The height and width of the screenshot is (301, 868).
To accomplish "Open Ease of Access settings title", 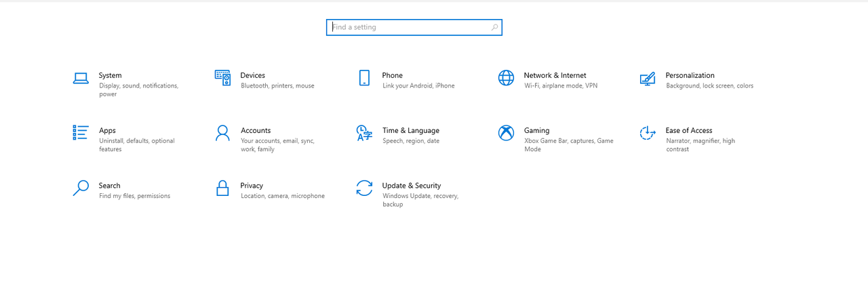I will (689, 130).
